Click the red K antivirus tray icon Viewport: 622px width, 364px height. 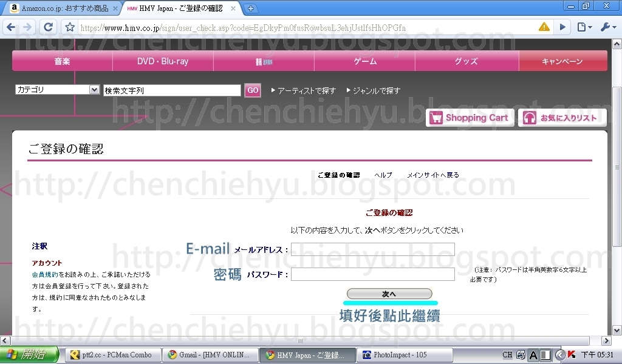(572, 355)
